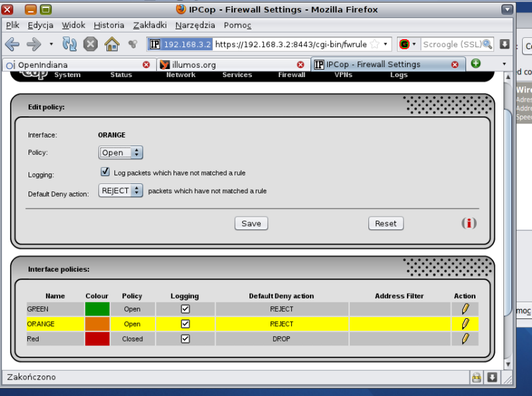Image resolution: width=532 pixels, height=396 pixels.
Task: Open the Policy dropdown set to Open
Action: tap(120, 153)
